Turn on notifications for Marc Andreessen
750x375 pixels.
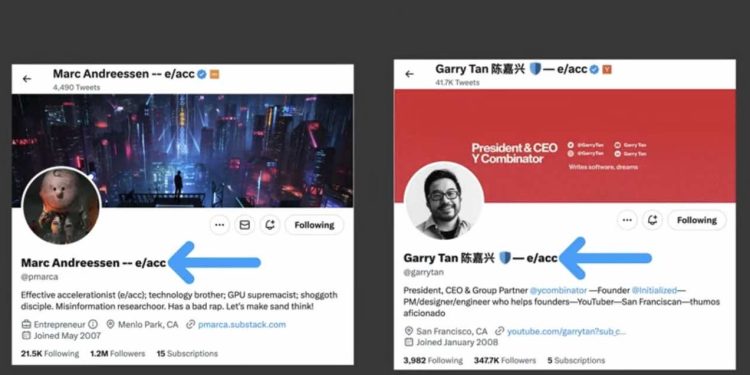[270, 225]
